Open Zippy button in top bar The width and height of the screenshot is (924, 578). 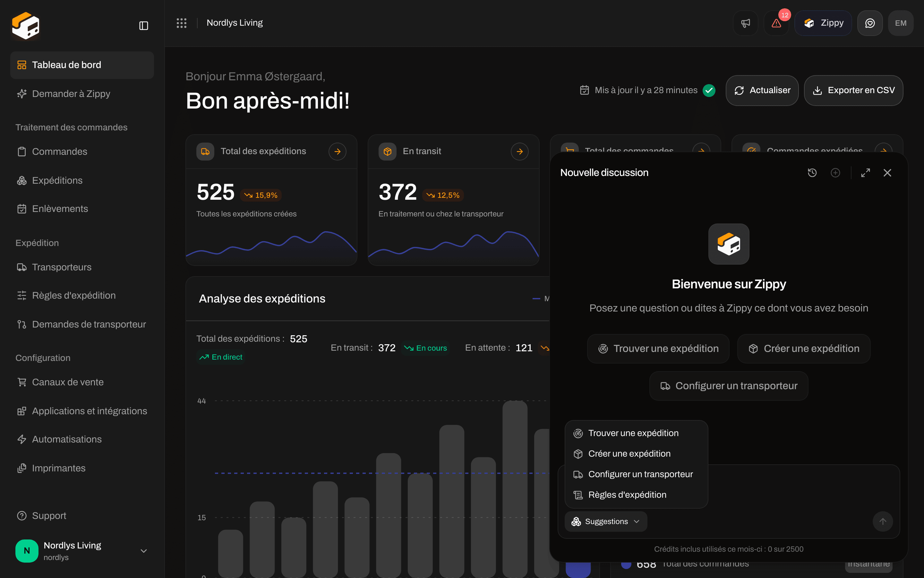coord(823,23)
